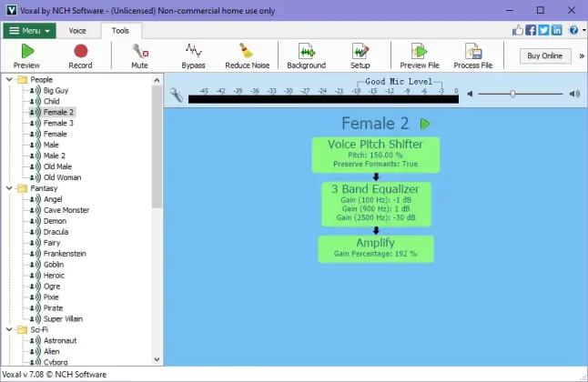The image size is (588, 382).
Task: Select the Big Guy voice
Action: click(x=56, y=90)
